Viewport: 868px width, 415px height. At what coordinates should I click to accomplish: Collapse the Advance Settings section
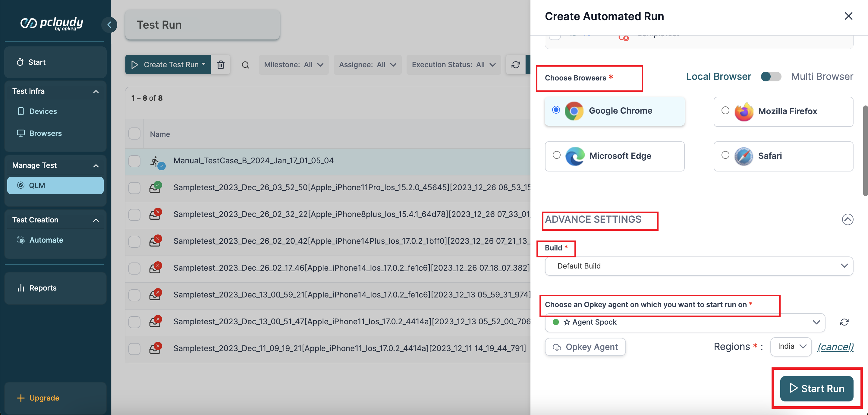point(847,219)
